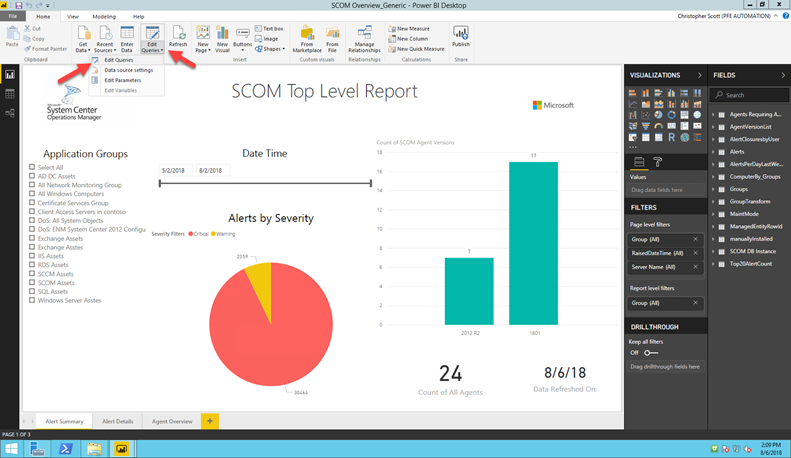Collapse the Fields pane chevron
This screenshot has width=791, height=458.
pos(783,75)
